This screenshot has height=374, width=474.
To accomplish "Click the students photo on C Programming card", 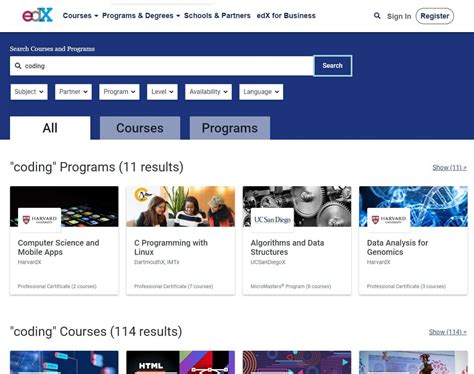I will pos(180,206).
